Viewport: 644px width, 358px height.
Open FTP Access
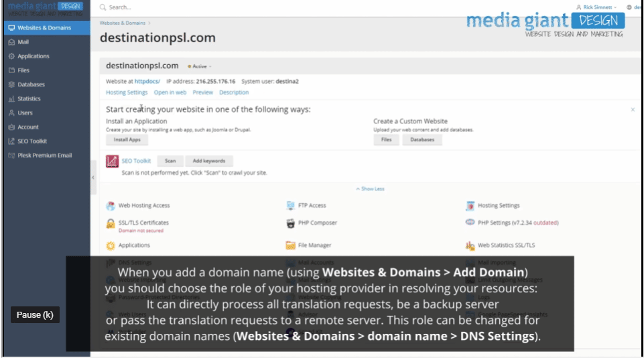click(312, 206)
